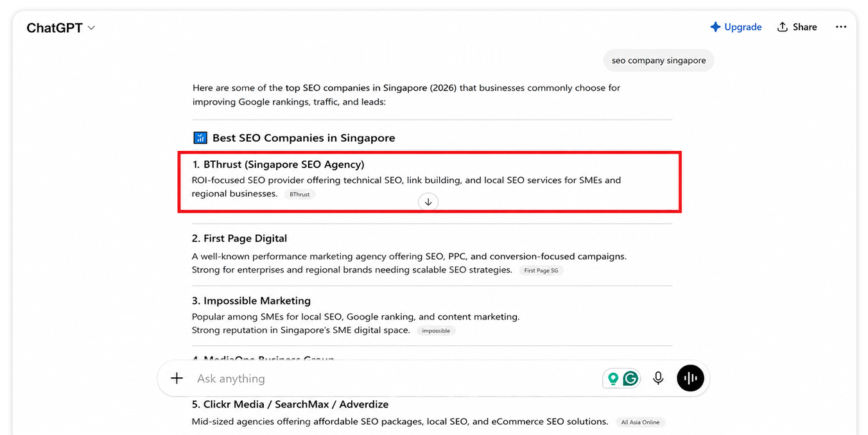Click the bar chart emoji beside Best SEO heading

tap(200, 138)
